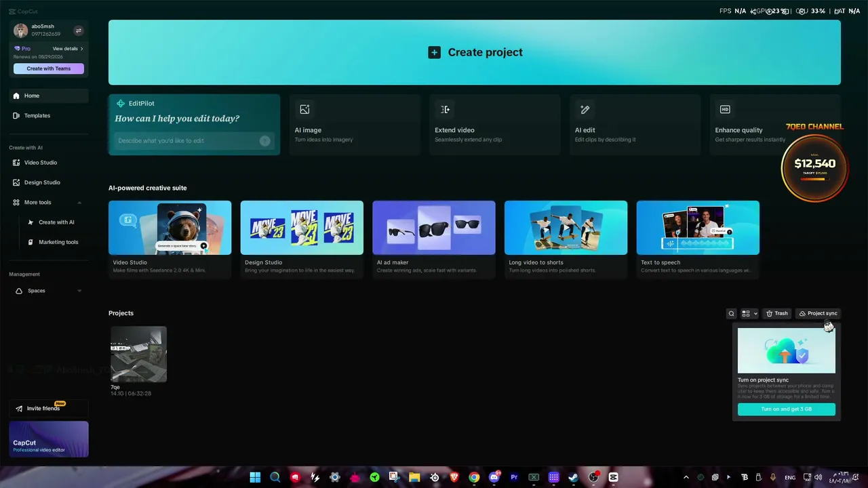Open Discord from the taskbar
Screen dimensions: 868x488
(x=494, y=477)
